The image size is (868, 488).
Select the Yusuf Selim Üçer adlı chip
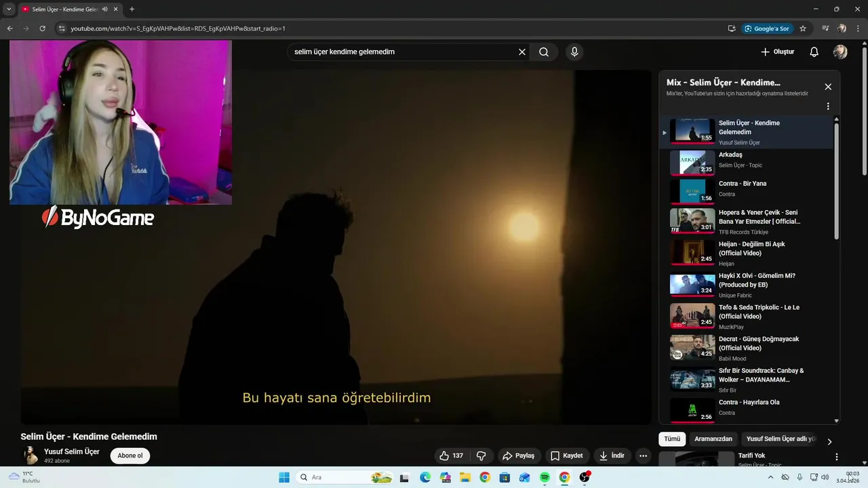(781, 439)
